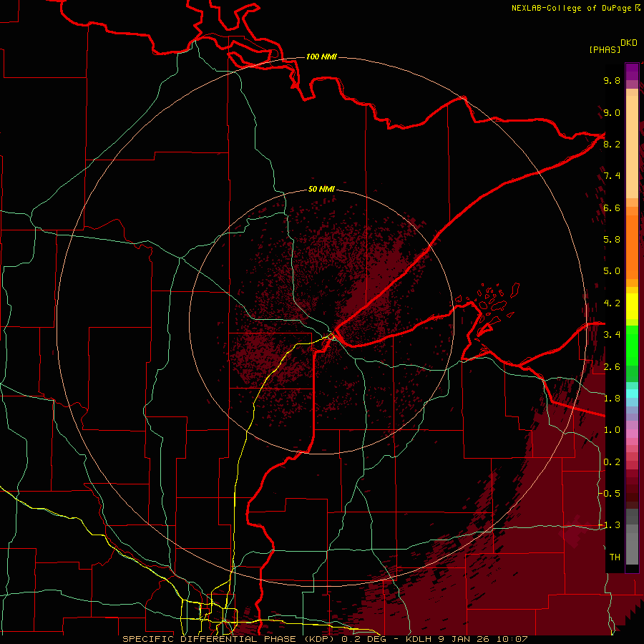Click the 5.8 value on the color scale

pos(612,240)
